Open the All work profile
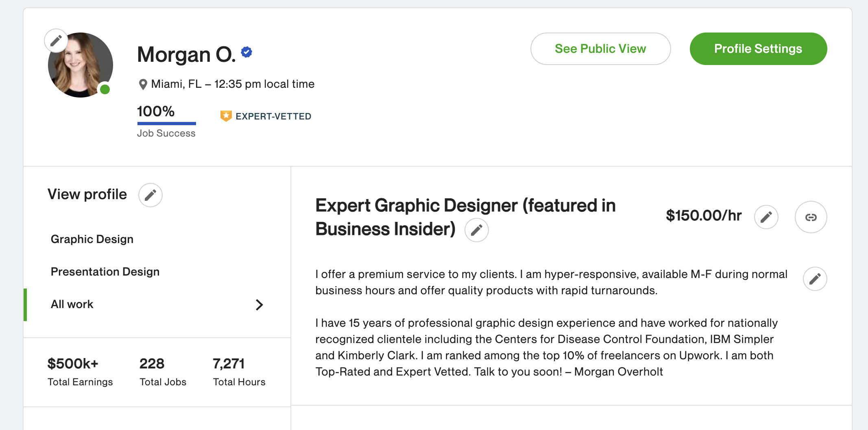868x430 pixels. click(157, 305)
